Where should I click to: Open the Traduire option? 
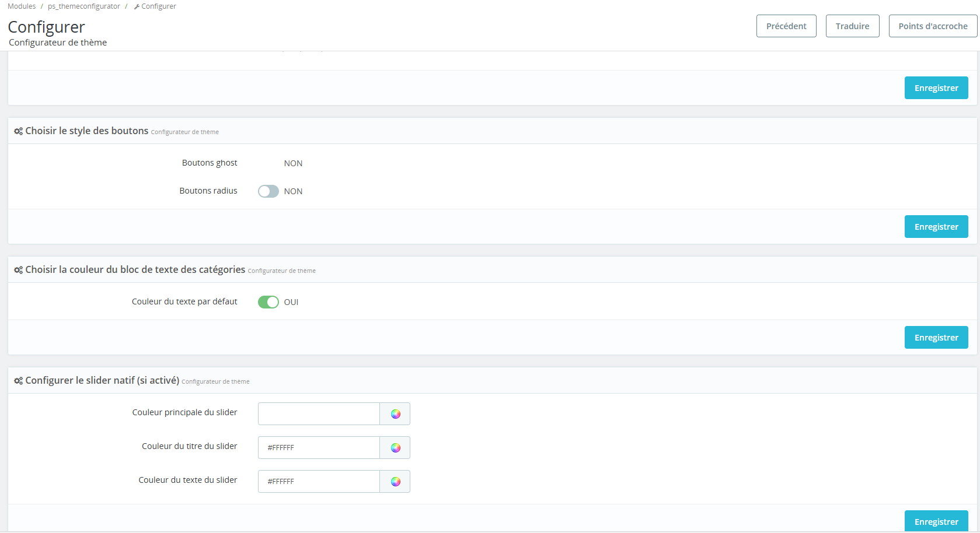tap(852, 26)
